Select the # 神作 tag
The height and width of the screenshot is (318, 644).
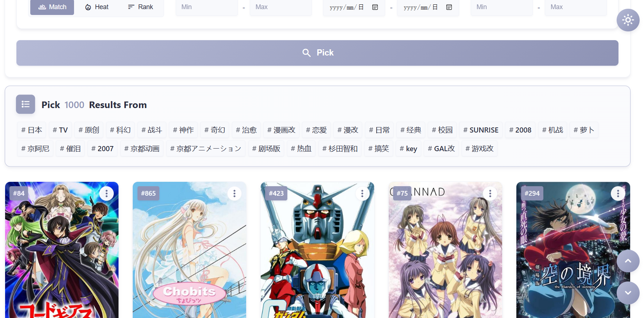[183, 130]
